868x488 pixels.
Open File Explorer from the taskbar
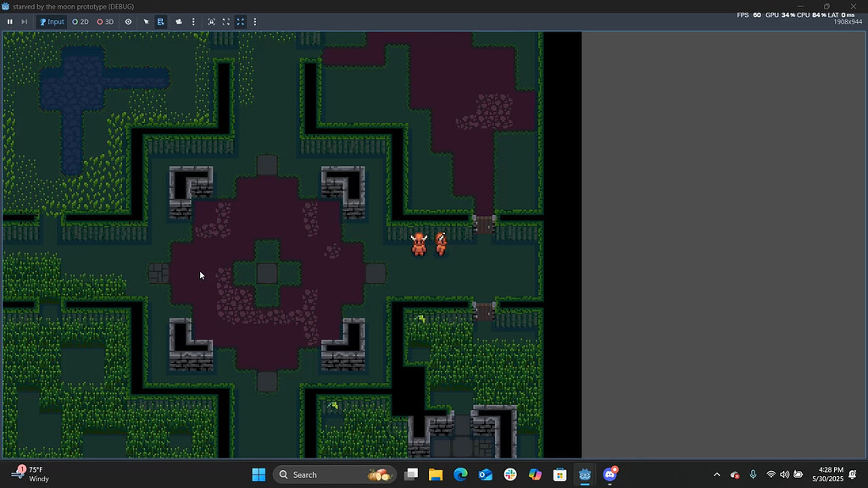pos(436,474)
